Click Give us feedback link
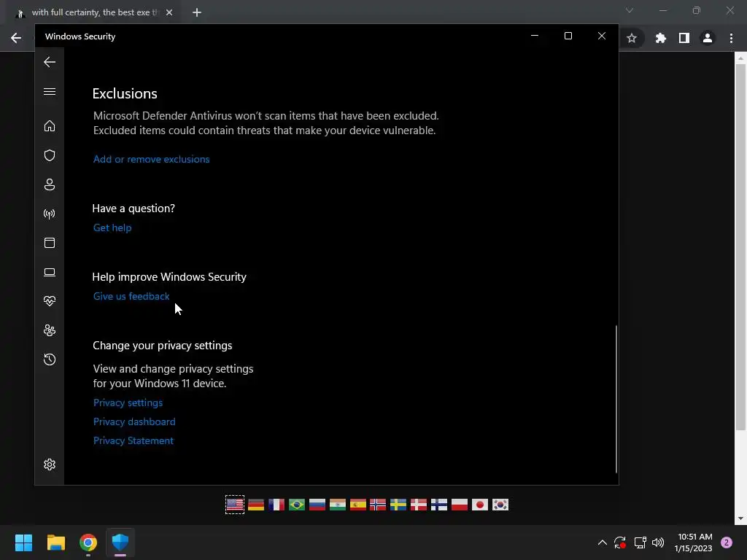The height and width of the screenshot is (560, 747). pyautogui.click(x=131, y=296)
